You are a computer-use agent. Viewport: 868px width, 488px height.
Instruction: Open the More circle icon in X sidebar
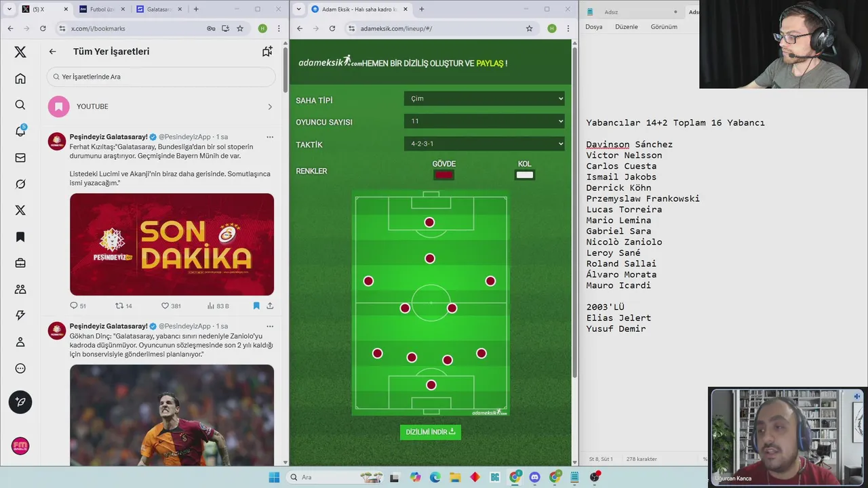(20, 369)
